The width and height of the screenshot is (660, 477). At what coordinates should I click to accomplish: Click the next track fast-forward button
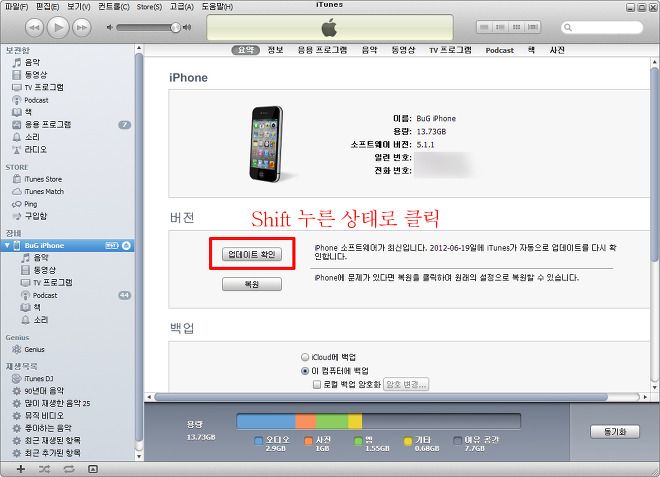(82, 28)
